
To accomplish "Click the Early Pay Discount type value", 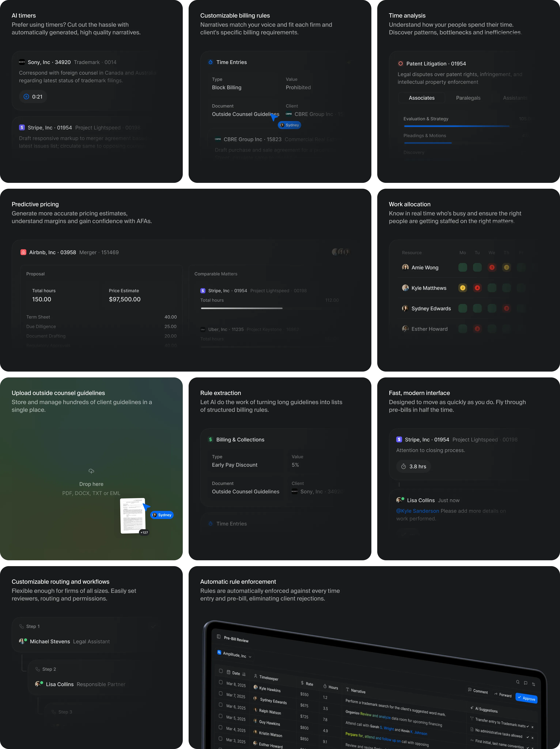I will click(x=234, y=465).
